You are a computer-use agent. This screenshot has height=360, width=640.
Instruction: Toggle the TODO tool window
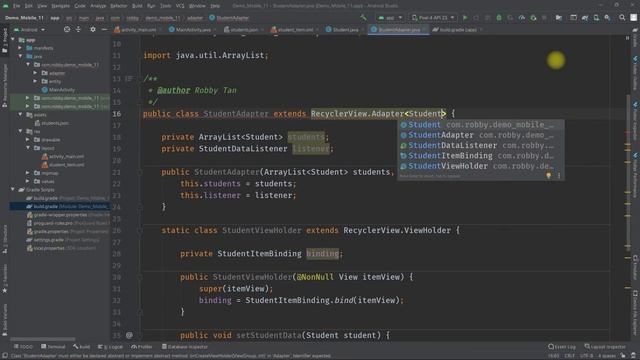pos(23,347)
